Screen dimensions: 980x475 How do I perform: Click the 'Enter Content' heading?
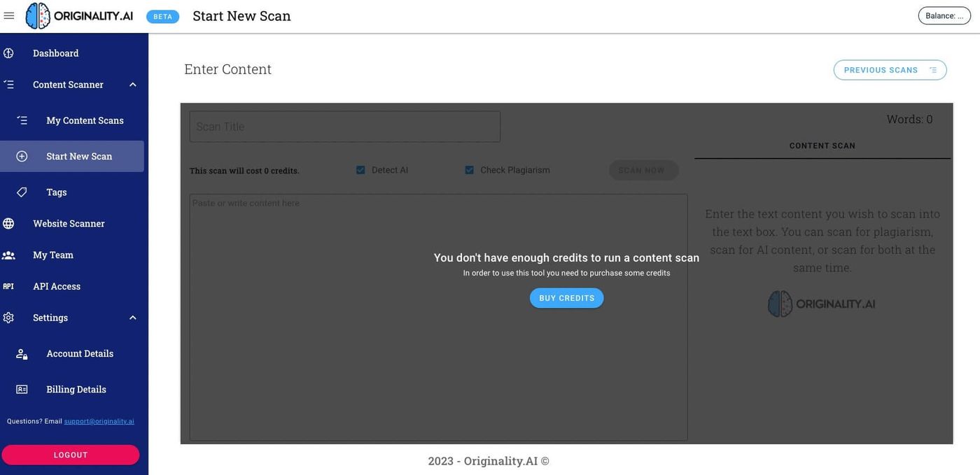click(227, 69)
